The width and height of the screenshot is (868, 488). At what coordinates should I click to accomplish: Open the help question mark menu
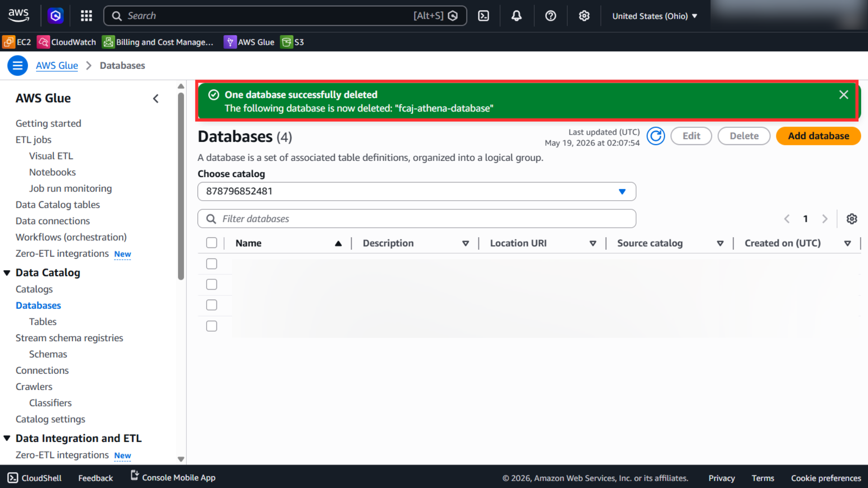[550, 16]
